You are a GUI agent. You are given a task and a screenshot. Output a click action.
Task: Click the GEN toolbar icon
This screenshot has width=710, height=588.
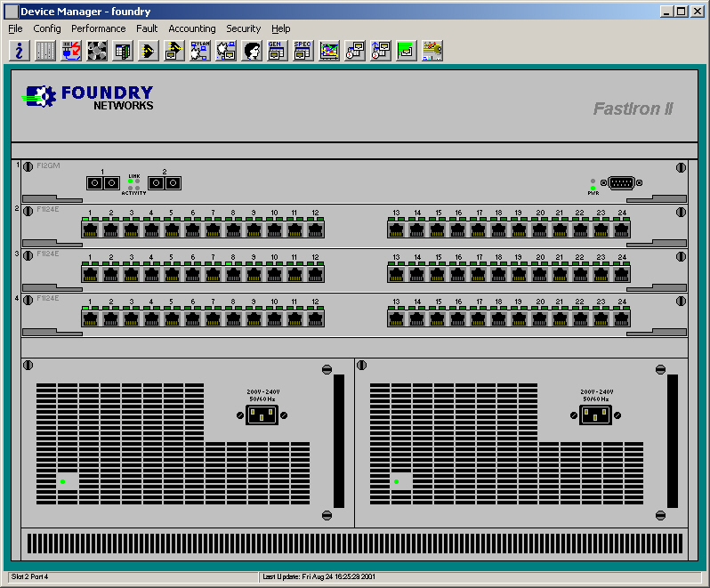(277, 51)
